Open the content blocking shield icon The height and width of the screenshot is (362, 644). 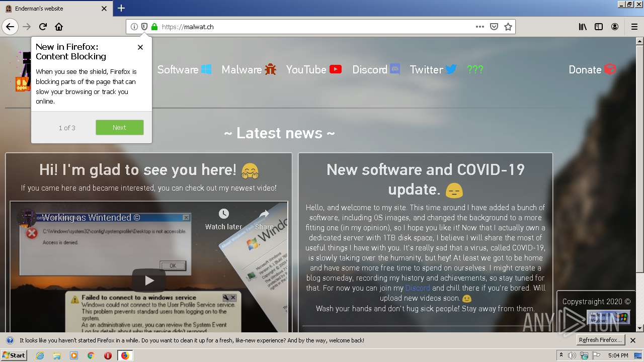(x=144, y=27)
